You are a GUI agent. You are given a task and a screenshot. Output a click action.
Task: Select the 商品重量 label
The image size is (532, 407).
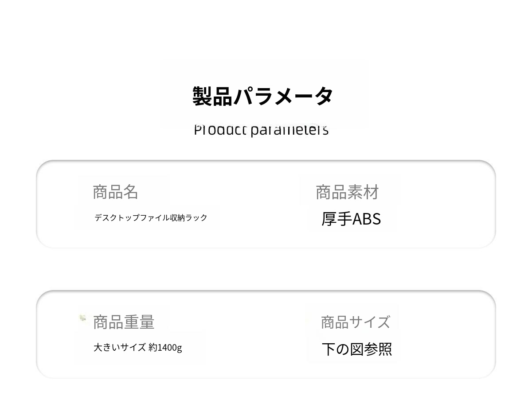[124, 322]
